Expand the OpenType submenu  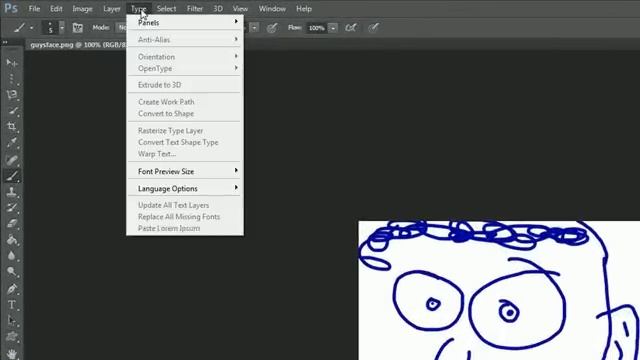click(x=185, y=69)
